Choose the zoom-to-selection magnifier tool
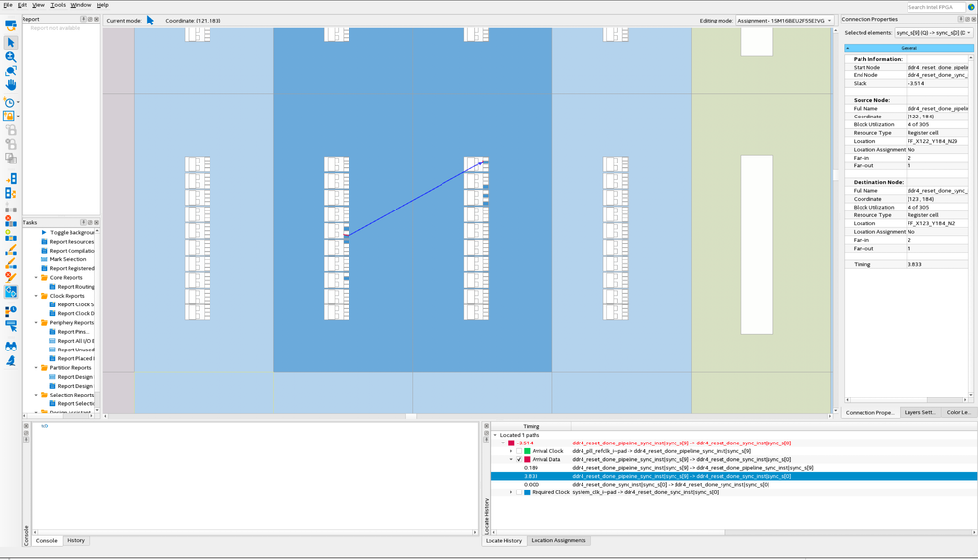This screenshot has height=560, width=978. tap(11, 70)
